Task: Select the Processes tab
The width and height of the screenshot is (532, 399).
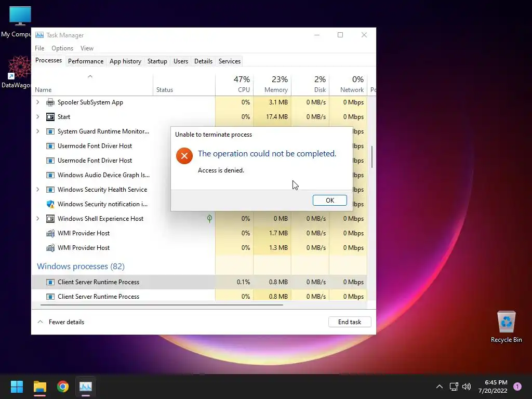Action: pyautogui.click(x=48, y=60)
